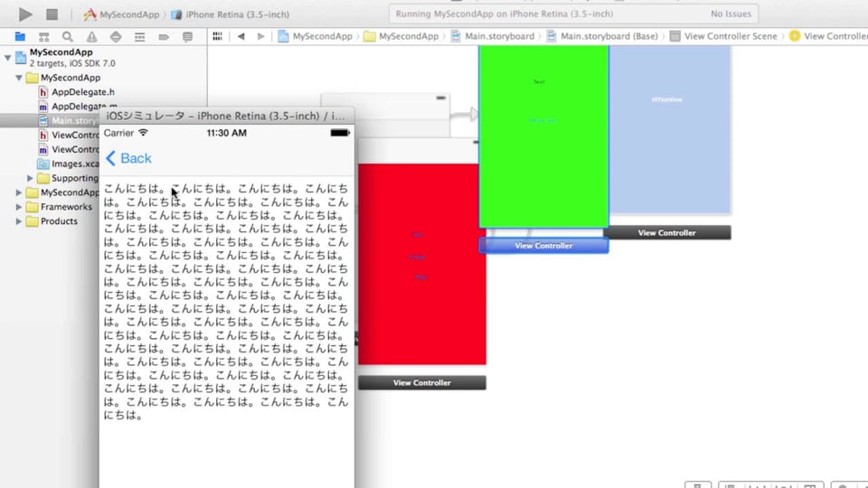Select the MySecondApp project header row
Viewport: 868px width, 488px height.
click(x=103, y=58)
